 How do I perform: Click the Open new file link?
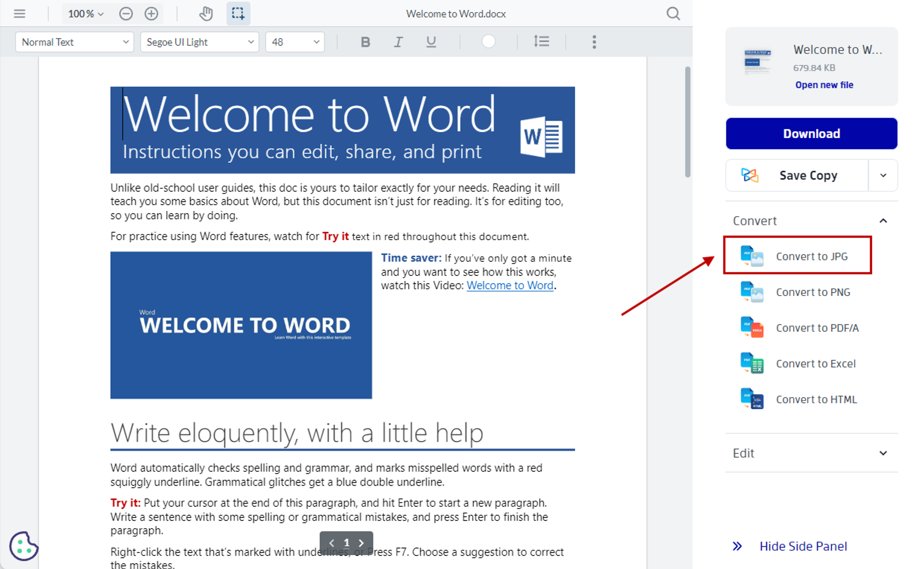[x=824, y=85]
